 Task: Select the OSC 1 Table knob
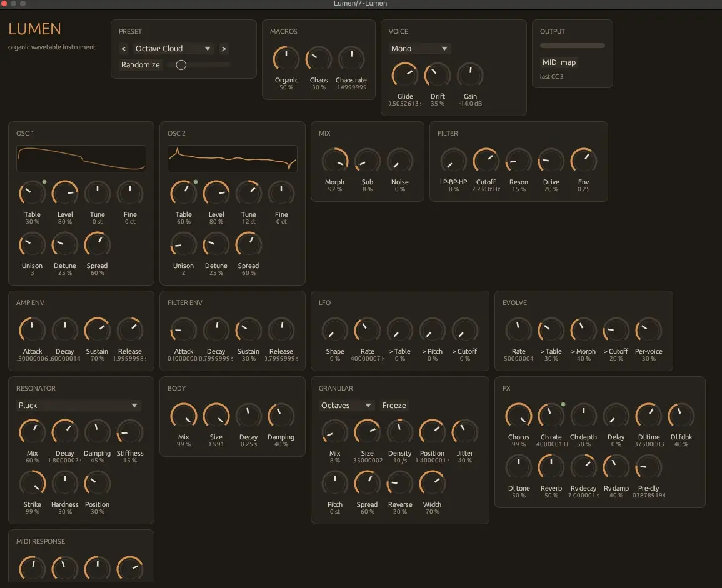(x=33, y=193)
